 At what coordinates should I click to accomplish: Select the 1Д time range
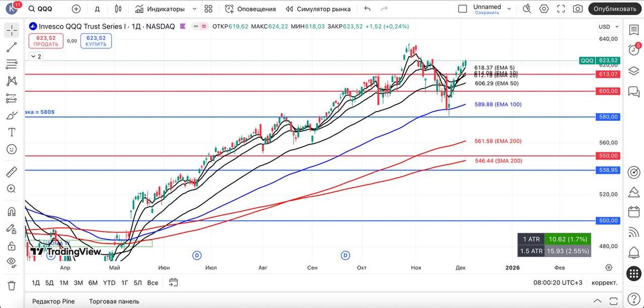[x=36, y=282]
